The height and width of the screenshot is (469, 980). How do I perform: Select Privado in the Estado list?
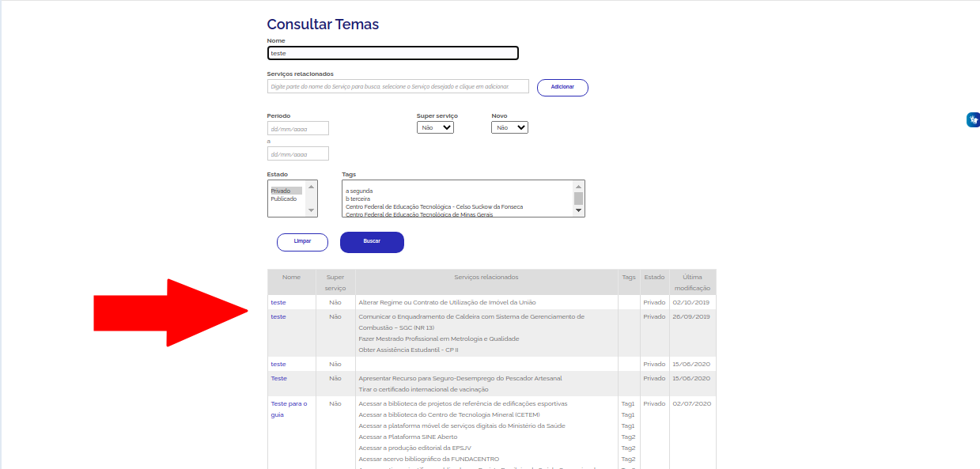[x=281, y=191]
